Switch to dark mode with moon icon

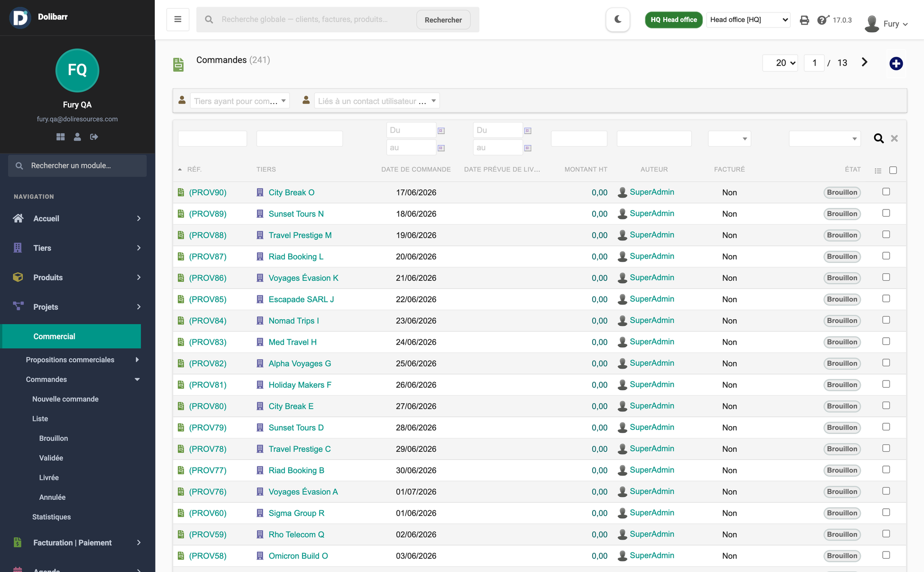click(618, 19)
